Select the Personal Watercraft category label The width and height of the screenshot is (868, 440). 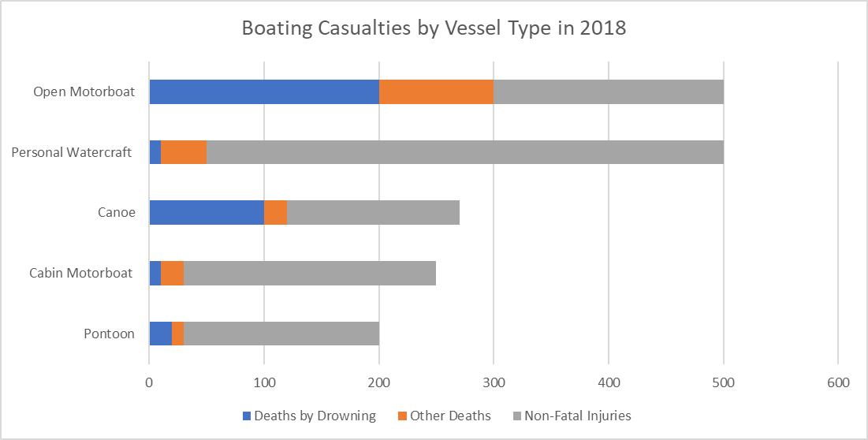(72, 152)
